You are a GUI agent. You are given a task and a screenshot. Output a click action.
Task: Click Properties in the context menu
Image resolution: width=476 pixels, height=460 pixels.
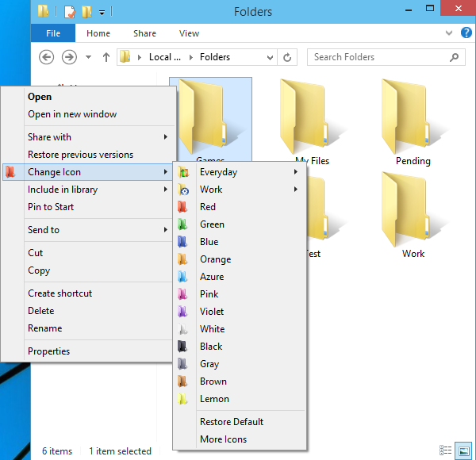tap(48, 351)
